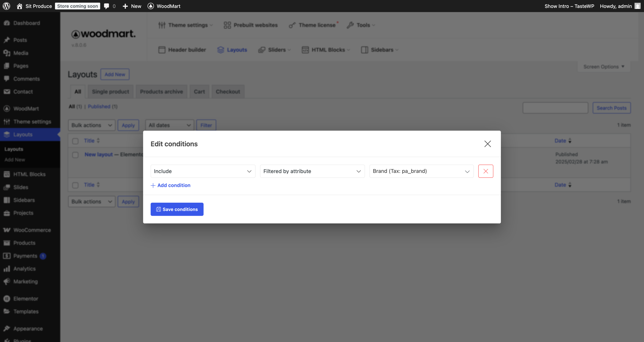Expand the Theme settings top menu
The width and height of the screenshot is (644, 342).
pyautogui.click(x=185, y=25)
